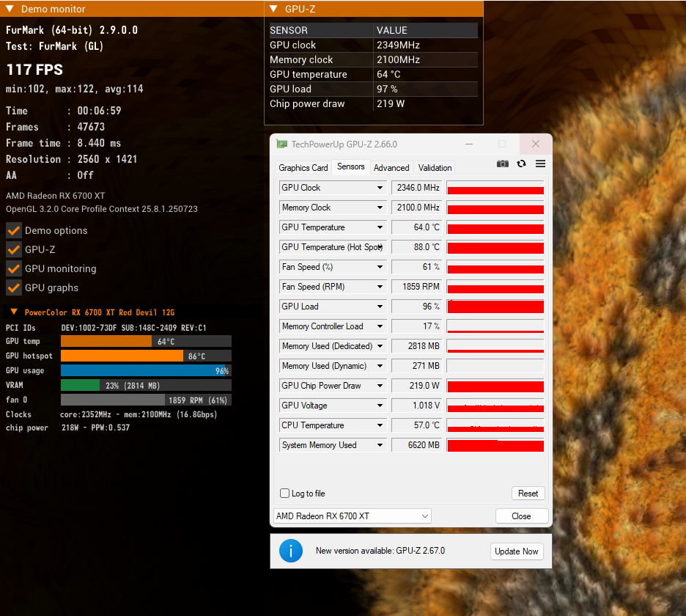This screenshot has height=616, width=686.
Task: Collapse the GPU-Z overlay panel
Action: [274, 9]
